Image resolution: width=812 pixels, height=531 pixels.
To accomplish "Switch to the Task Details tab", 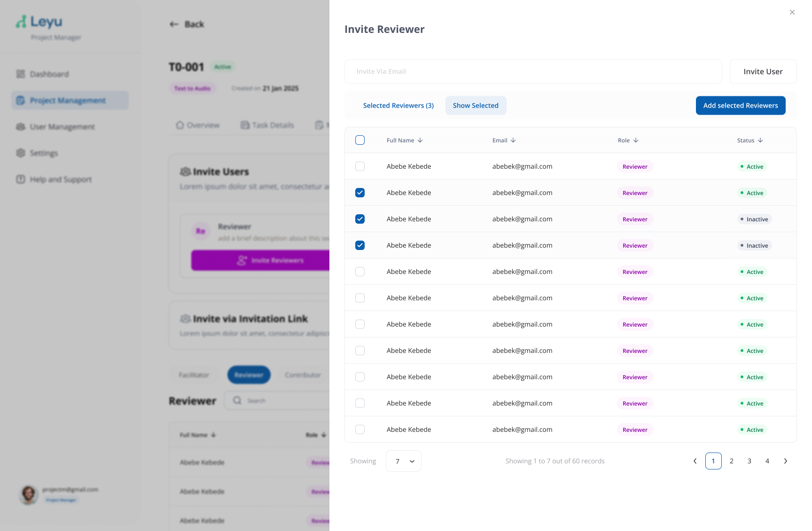I will tap(273, 125).
